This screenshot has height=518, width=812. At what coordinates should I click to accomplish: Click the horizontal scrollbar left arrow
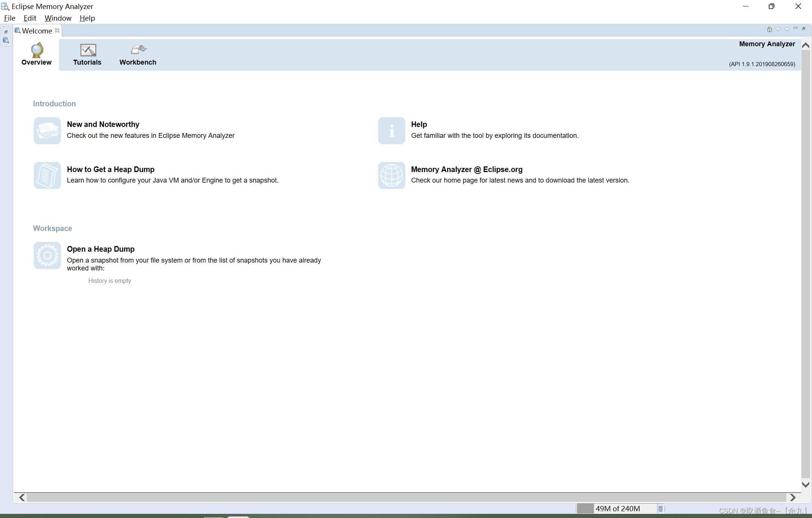[x=22, y=497]
